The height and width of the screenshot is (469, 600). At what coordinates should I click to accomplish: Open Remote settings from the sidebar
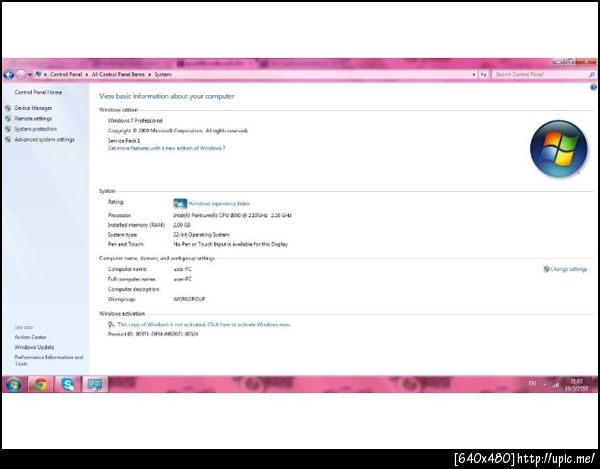pyautogui.click(x=33, y=119)
